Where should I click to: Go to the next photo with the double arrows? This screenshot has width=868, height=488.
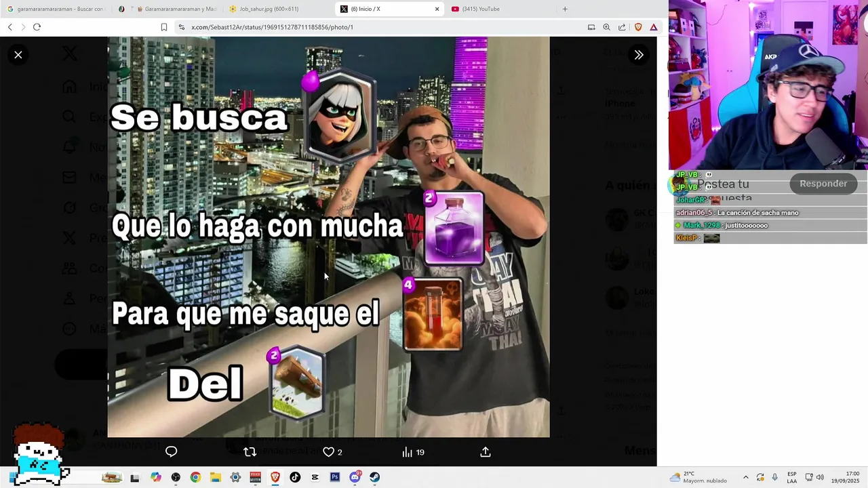(x=639, y=55)
